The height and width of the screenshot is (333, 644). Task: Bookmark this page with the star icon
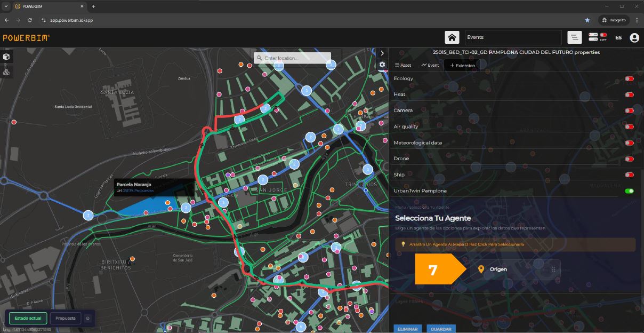click(587, 20)
